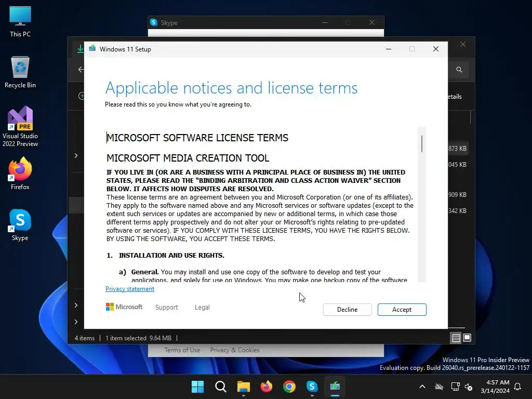
Task: Expand the second-to-last navigation pane chevron
Action: pos(76,305)
